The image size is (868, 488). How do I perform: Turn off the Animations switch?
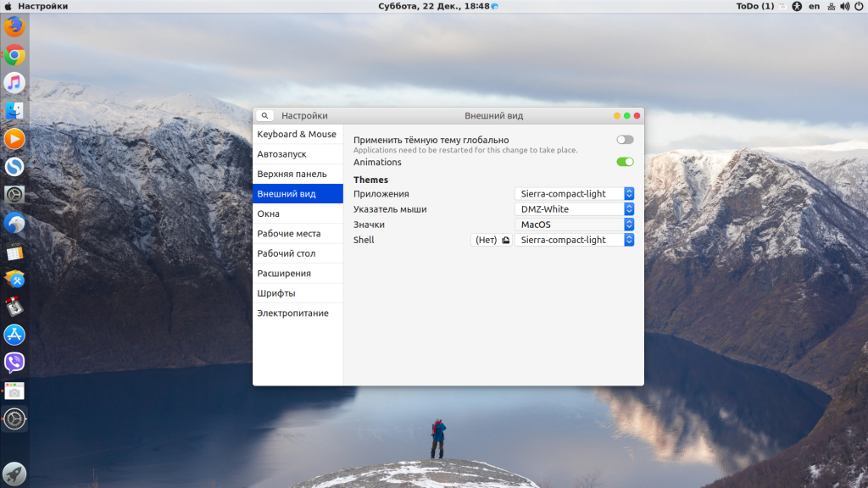tap(625, 162)
